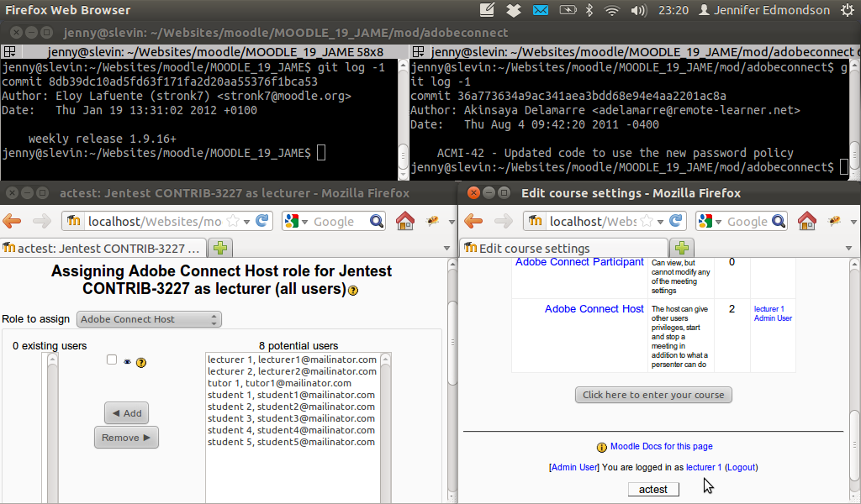Screen dimensions: 861x504
Task: Focus Google search field in Edit course settings window
Action: click(x=747, y=221)
